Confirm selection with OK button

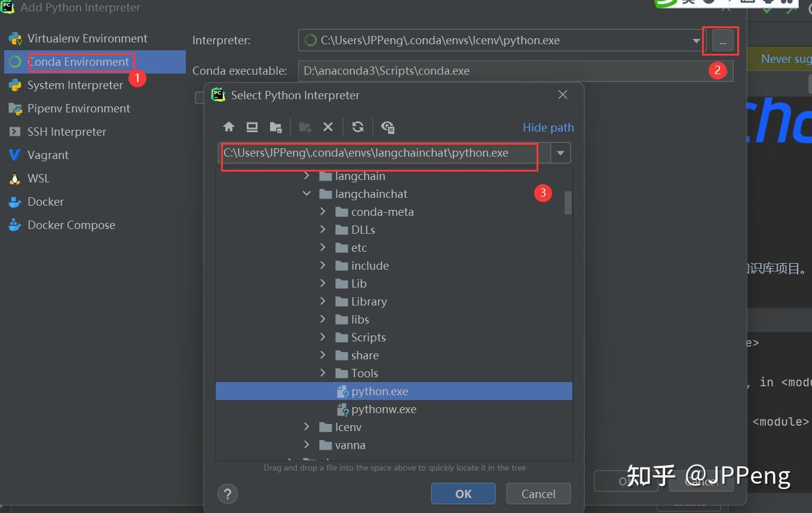click(463, 494)
